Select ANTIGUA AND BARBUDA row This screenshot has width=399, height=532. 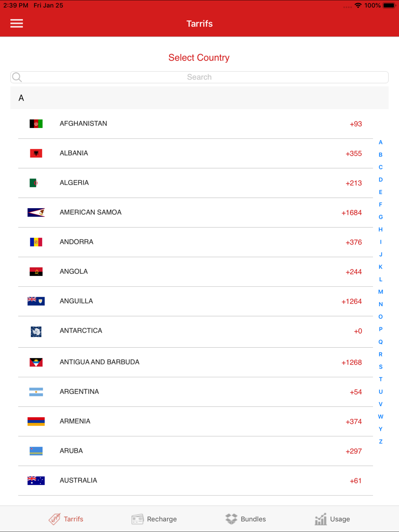pyautogui.click(x=196, y=362)
